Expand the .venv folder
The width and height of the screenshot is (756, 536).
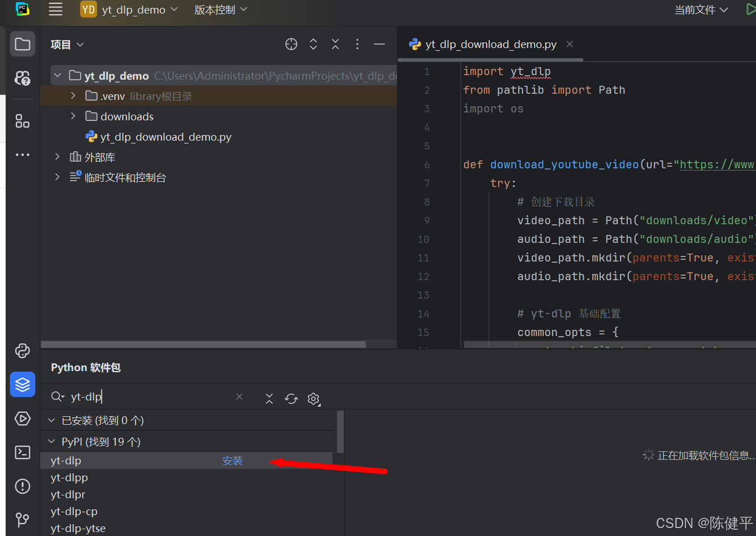(73, 96)
